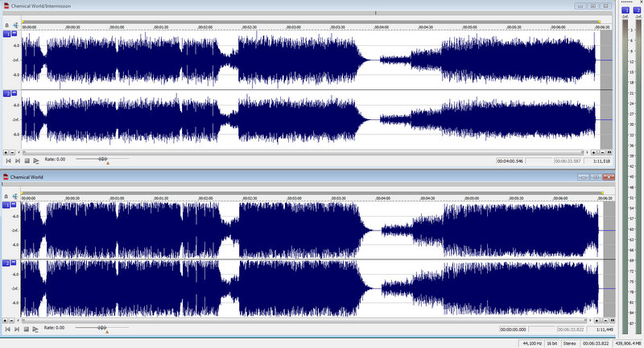Select channel 1 button in lower Chemical World window
Image resolution: width=644 pixels, height=348 pixels.
tap(6, 205)
